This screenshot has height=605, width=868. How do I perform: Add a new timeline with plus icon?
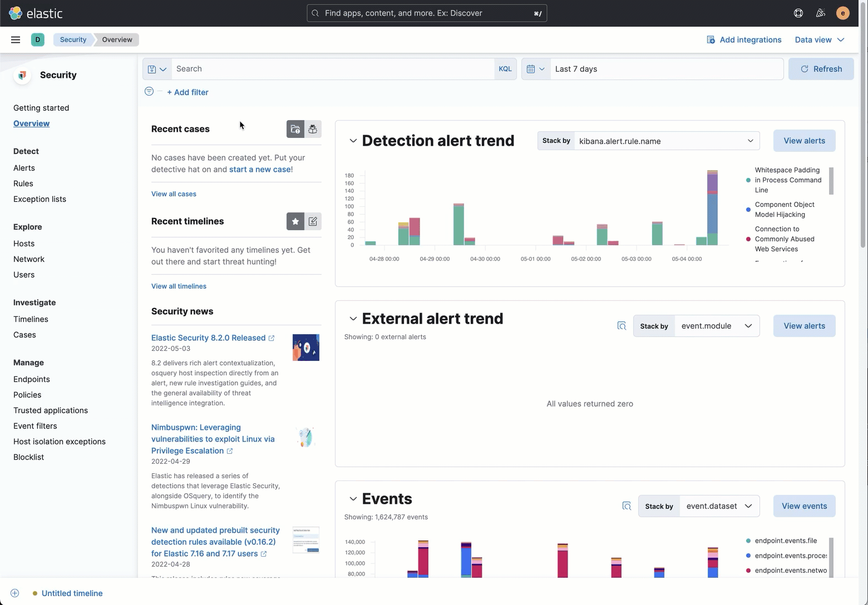15,593
